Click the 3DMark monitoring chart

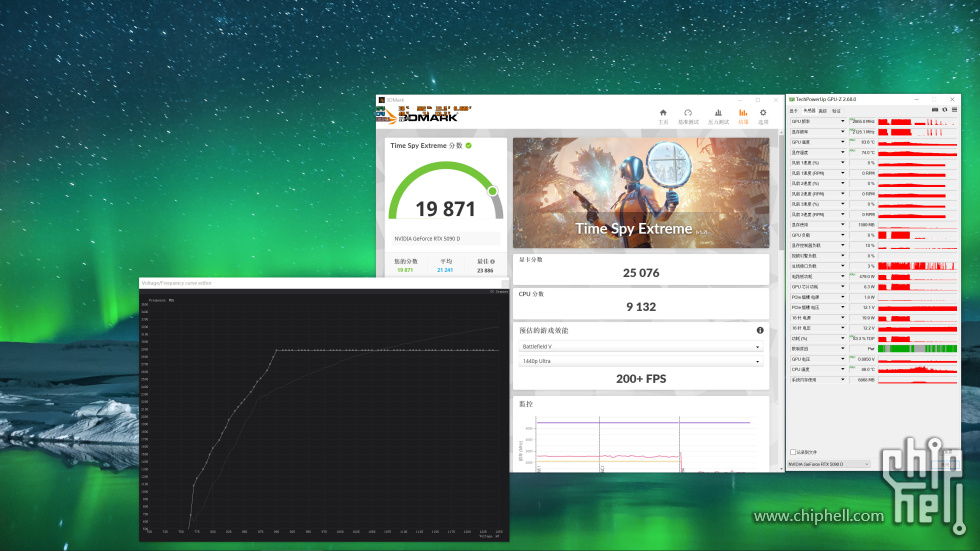[x=641, y=442]
